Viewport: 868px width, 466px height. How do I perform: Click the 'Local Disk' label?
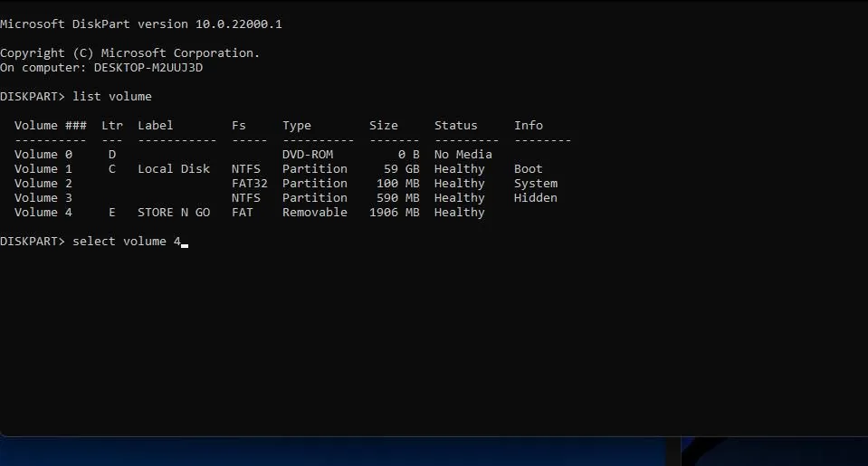tap(174, 169)
